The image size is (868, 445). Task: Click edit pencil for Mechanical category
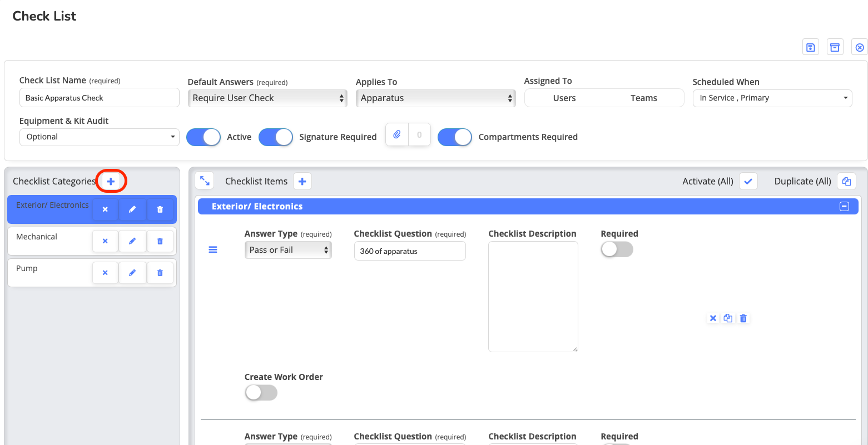132,241
